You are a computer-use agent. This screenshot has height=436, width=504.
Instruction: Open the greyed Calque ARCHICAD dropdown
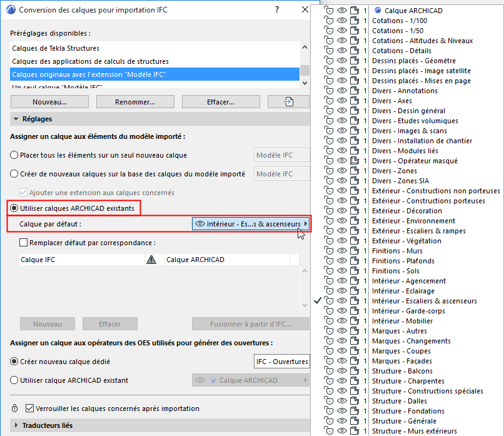tap(251, 380)
